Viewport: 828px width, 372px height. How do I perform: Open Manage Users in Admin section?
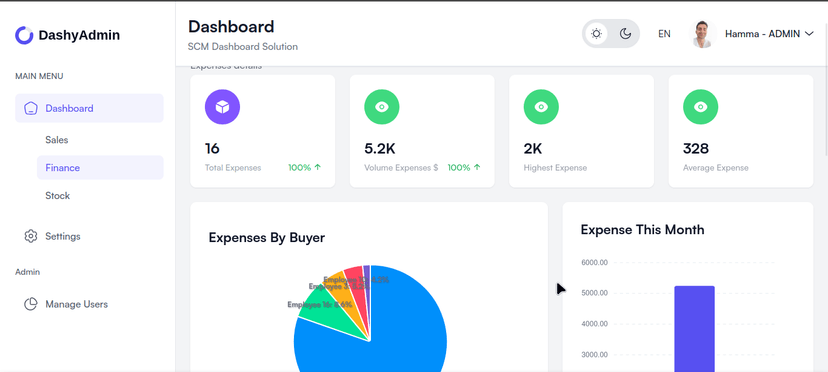tap(77, 304)
